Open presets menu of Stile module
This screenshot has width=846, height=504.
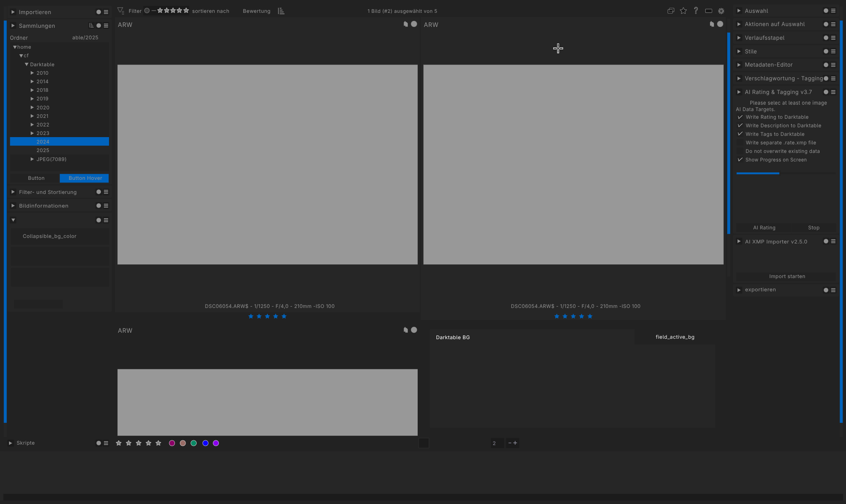coord(833,51)
